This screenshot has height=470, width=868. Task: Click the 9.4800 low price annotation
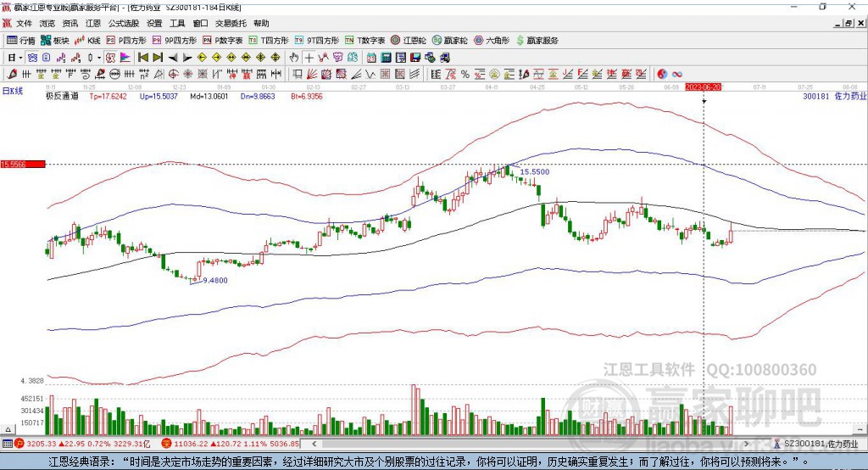tap(215, 281)
